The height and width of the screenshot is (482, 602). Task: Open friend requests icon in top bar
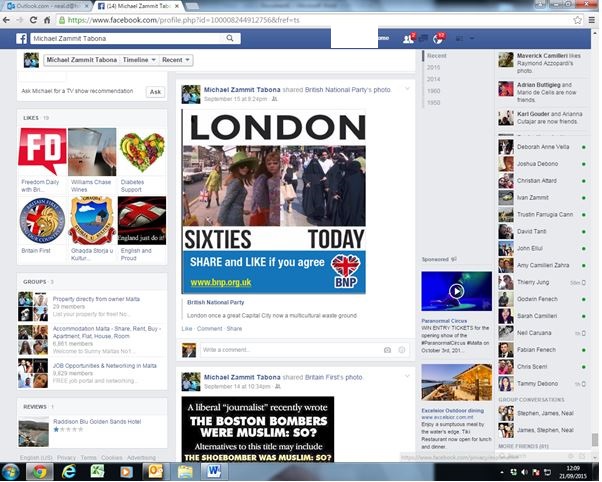pyautogui.click(x=408, y=38)
